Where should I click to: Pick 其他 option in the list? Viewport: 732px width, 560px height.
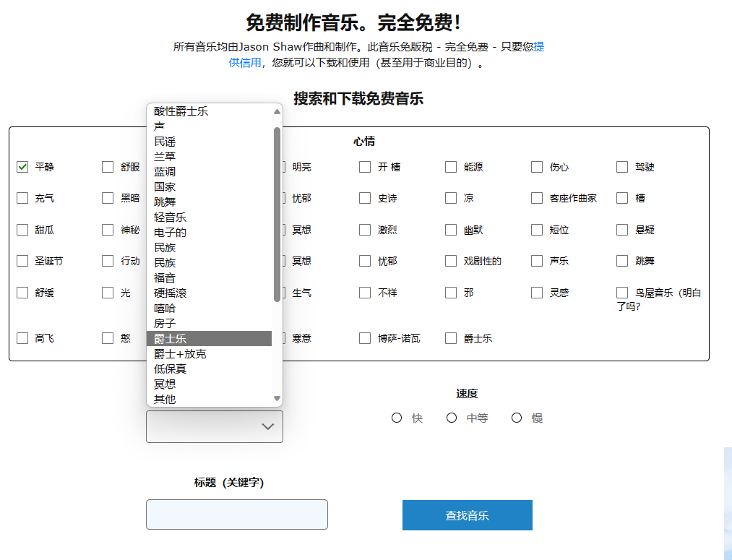(209, 399)
